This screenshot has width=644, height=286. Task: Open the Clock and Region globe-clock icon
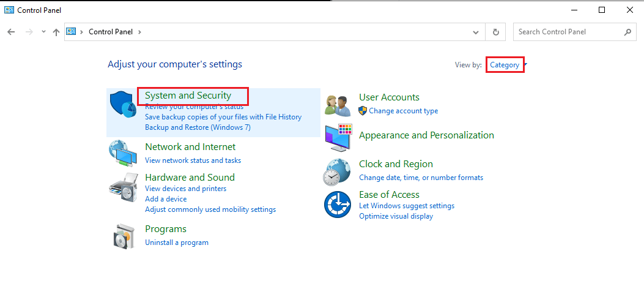pyautogui.click(x=337, y=172)
